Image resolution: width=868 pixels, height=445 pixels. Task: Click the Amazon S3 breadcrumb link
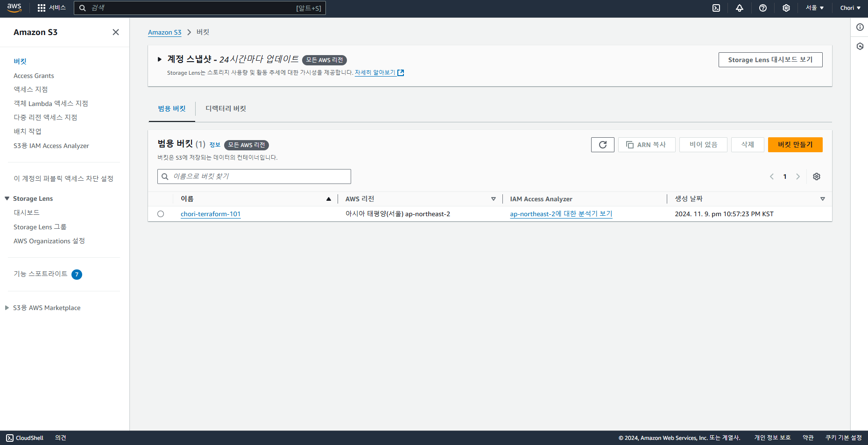(x=165, y=32)
